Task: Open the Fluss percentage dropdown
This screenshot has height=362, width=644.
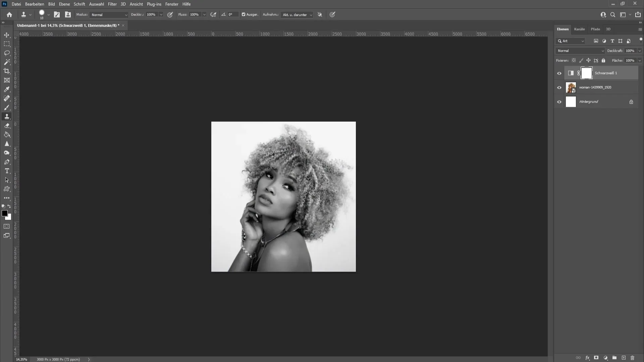Action: click(x=204, y=15)
